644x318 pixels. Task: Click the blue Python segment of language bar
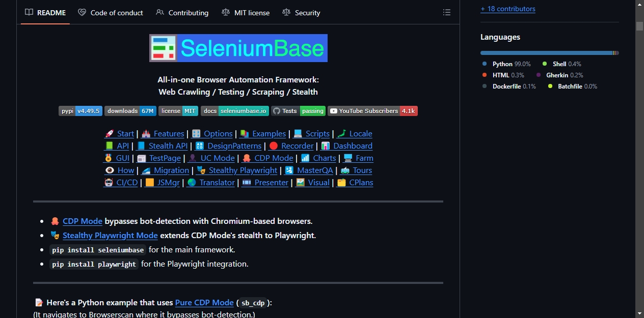546,53
